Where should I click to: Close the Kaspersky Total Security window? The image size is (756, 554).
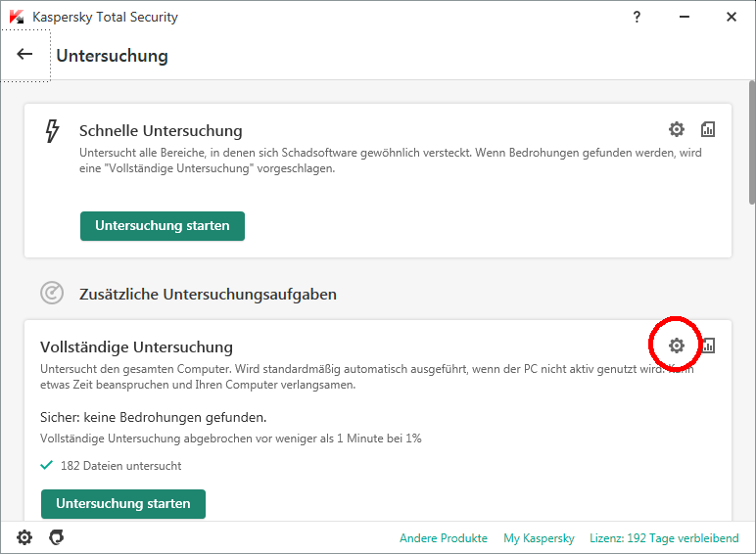pos(732,17)
